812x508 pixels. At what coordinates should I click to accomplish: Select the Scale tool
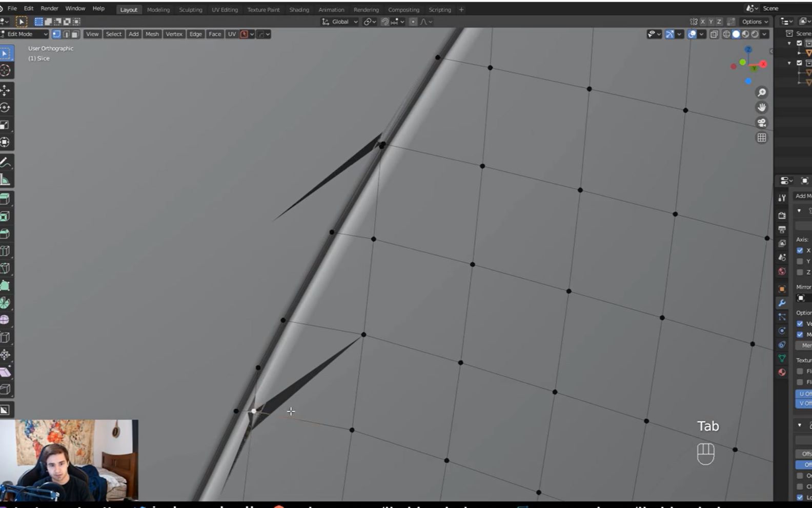pos(5,125)
